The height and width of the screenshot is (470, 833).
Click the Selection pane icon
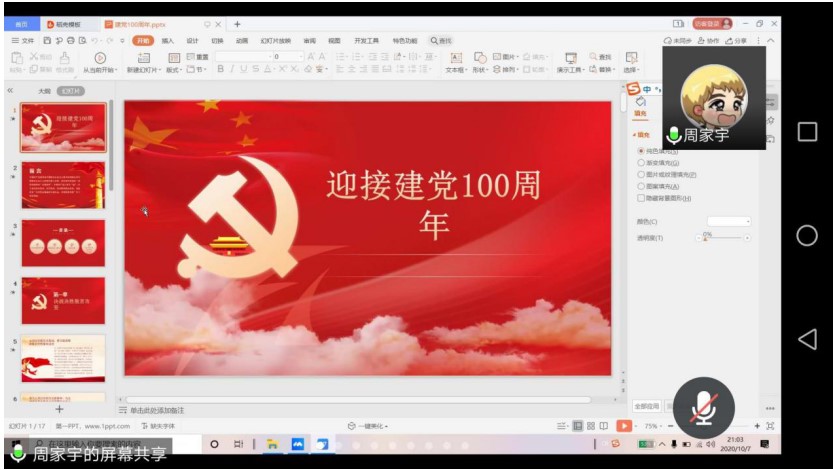pos(631,58)
